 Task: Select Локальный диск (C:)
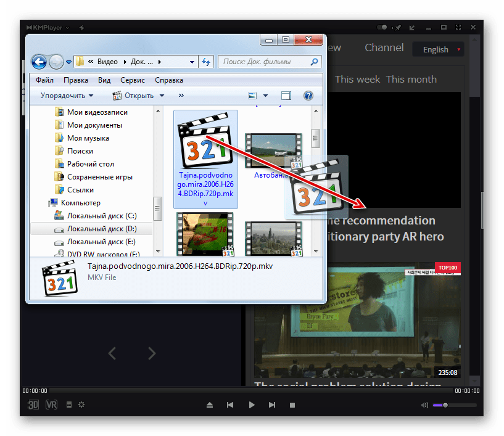pyautogui.click(x=96, y=216)
